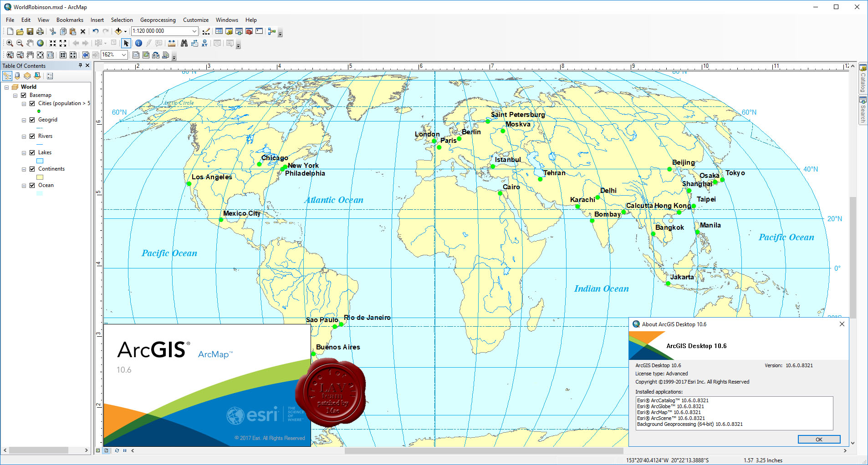Screen dimensions: 868x465
Task: Create a new map document
Action: 10,31
